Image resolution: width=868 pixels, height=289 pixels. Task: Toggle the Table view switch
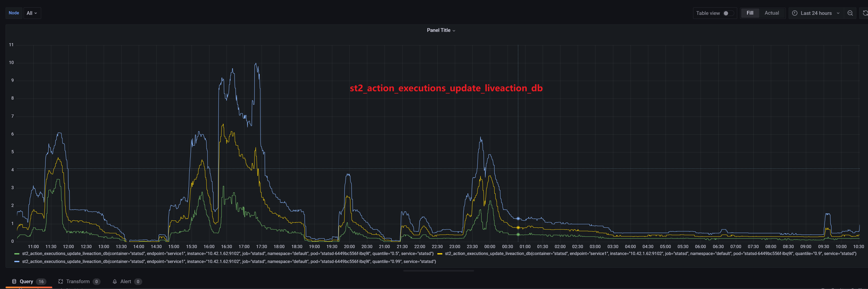coord(728,13)
